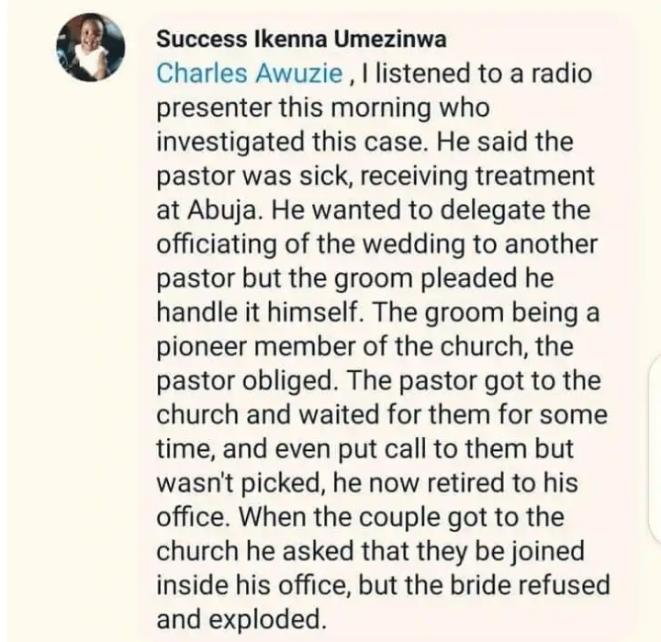The height and width of the screenshot is (642, 661).
Task: Select the comment's first line about radio
Action: pos(374,74)
